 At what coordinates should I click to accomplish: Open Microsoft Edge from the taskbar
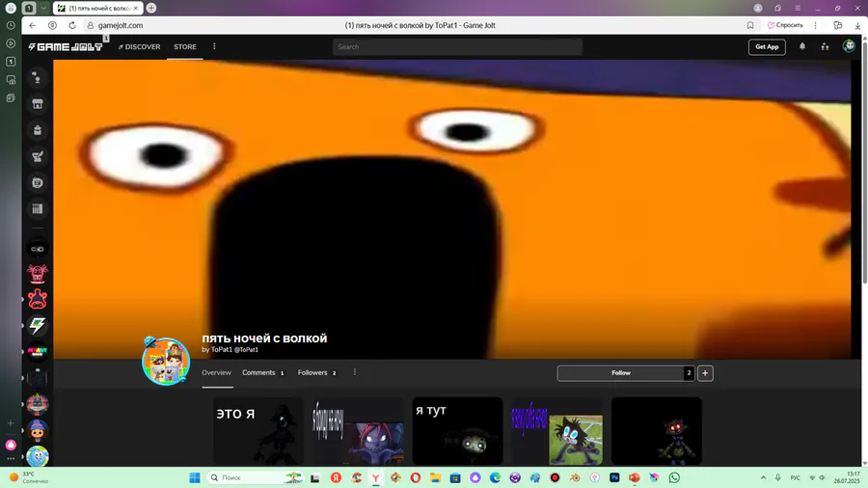click(495, 477)
